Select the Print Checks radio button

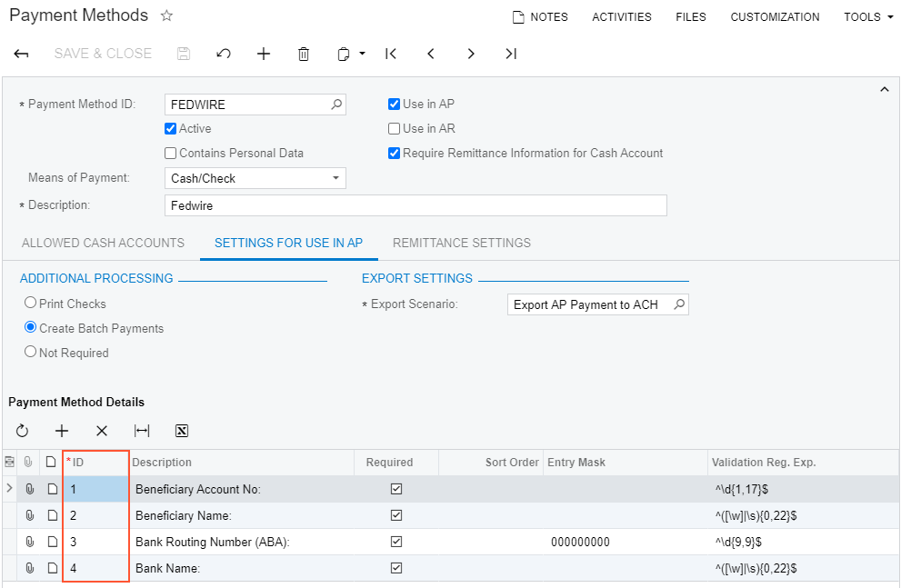click(30, 302)
